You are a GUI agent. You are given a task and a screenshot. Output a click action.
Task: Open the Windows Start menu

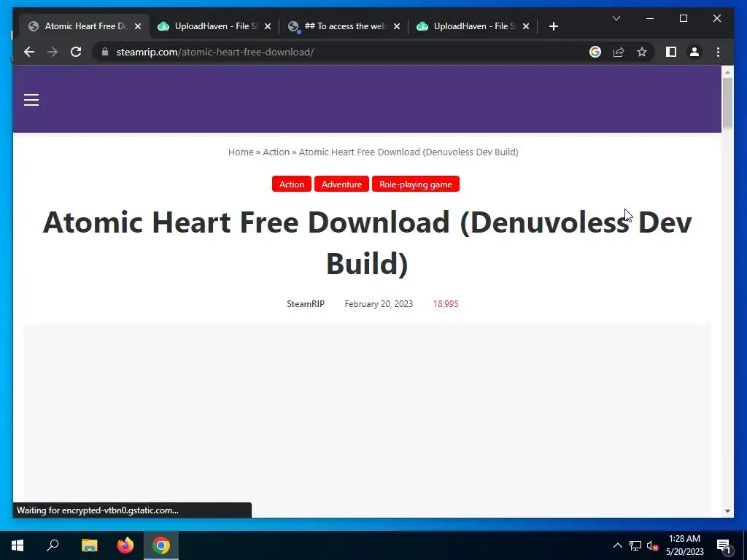coord(18,545)
